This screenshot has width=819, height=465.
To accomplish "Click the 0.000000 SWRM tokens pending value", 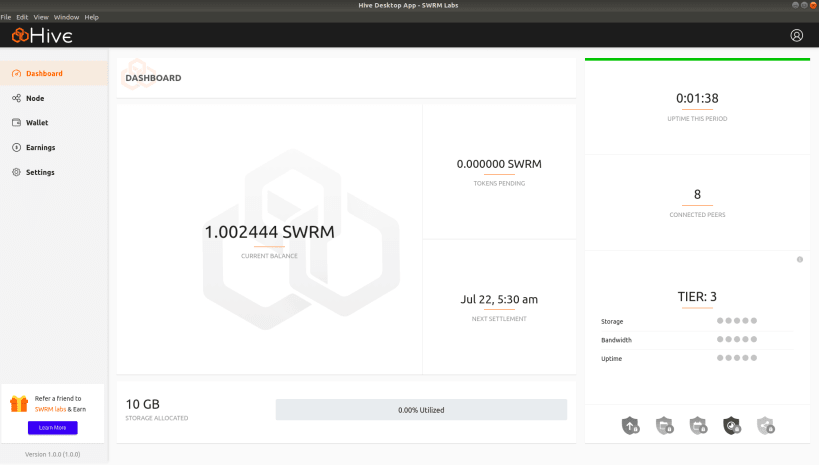I will click(499, 164).
